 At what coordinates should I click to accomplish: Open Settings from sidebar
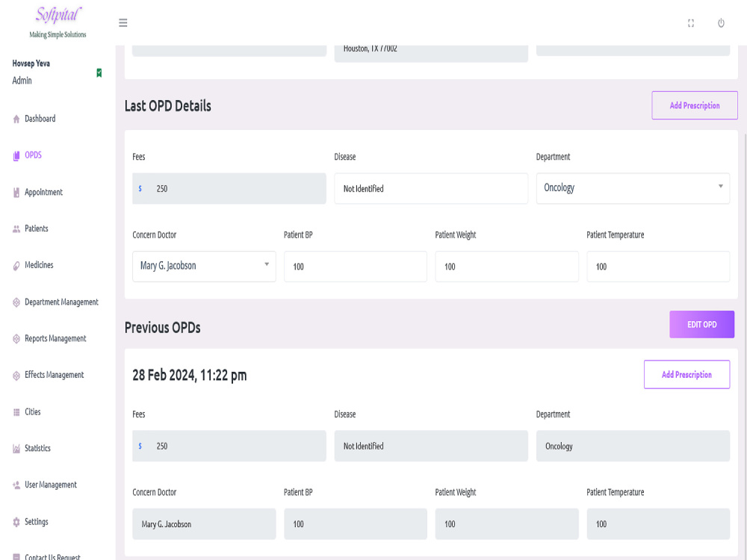tap(36, 521)
